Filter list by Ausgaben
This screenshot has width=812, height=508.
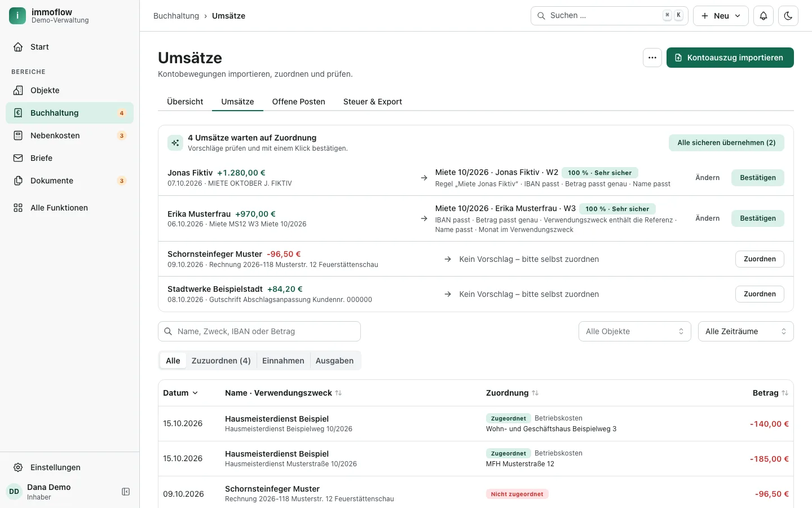coord(335,361)
